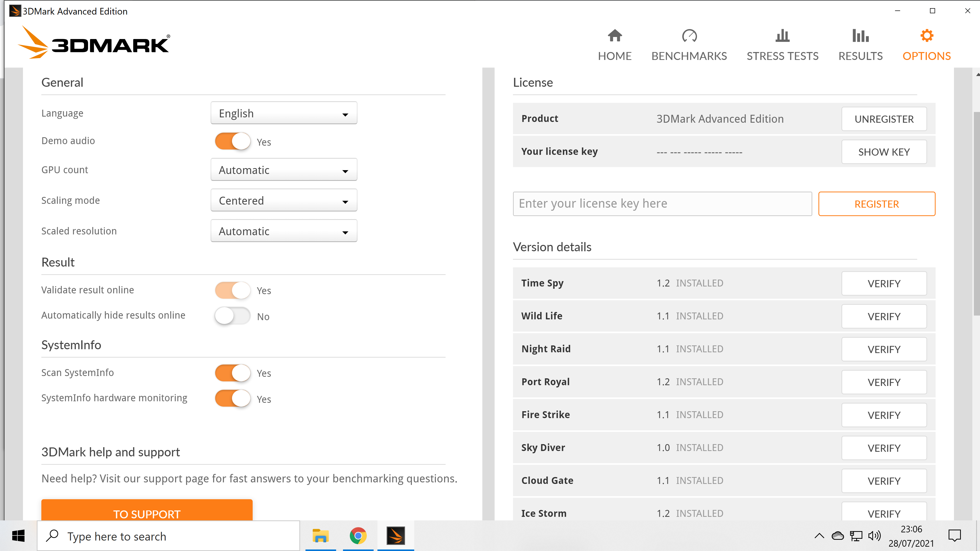Open the Scaled resolution dropdown

(284, 231)
